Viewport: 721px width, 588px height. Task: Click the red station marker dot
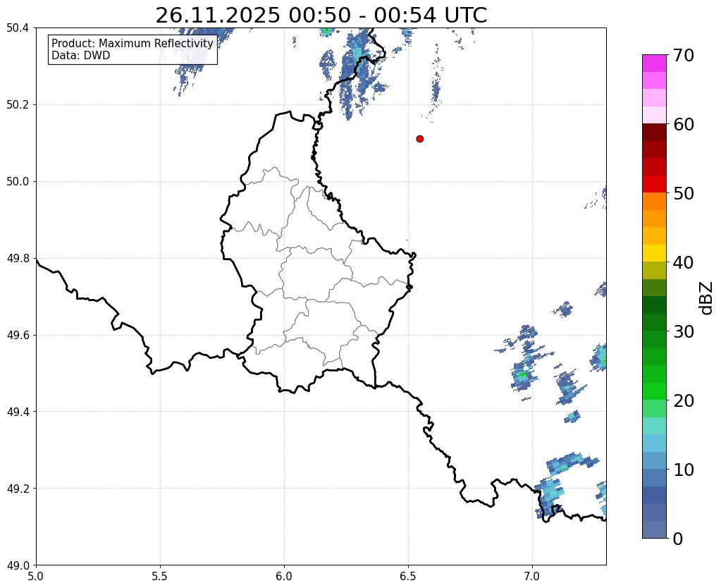[419, 139]
